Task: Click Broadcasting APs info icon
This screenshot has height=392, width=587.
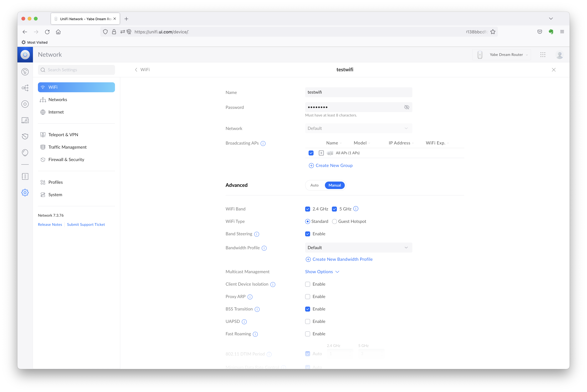Action: click(263, 143)
